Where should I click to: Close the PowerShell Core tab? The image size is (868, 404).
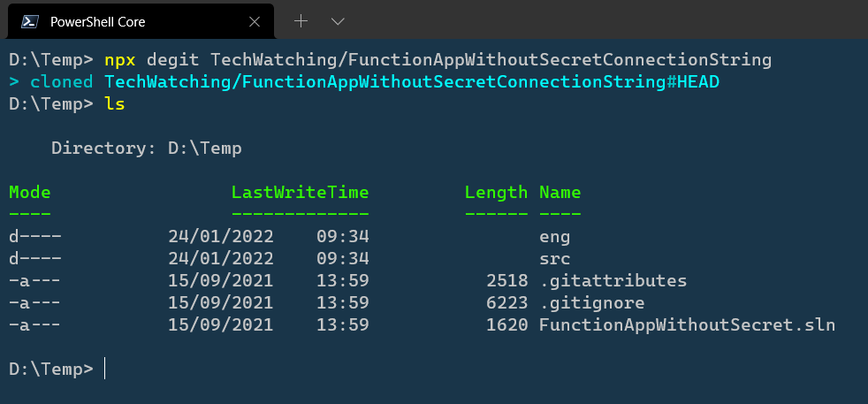[254, 21]
